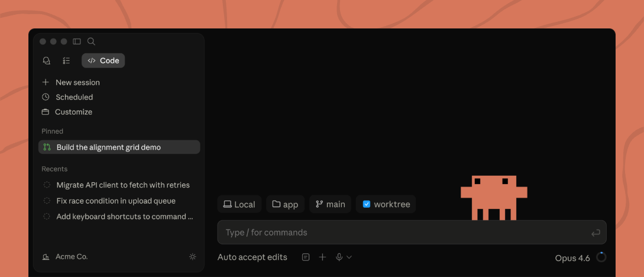This screenshot has height=277, width=644.
Task: Focus the Type / for commands field
Action: (x=412, y=233)
